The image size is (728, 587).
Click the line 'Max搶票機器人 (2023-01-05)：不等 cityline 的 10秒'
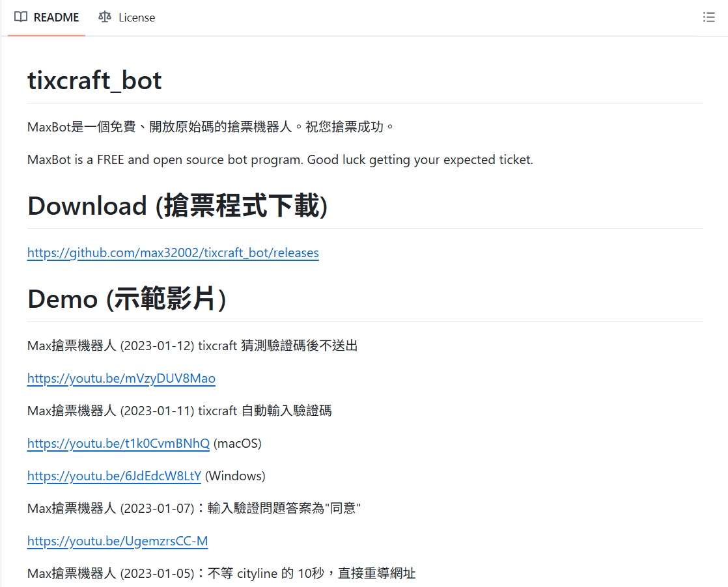pyautogui.click(x=176, y=573)
